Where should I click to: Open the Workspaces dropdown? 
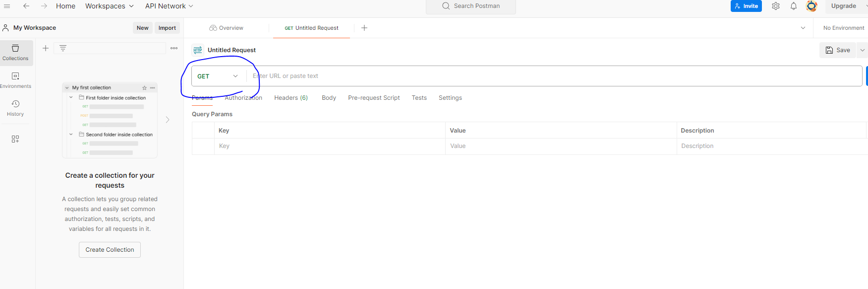point(110,6)
